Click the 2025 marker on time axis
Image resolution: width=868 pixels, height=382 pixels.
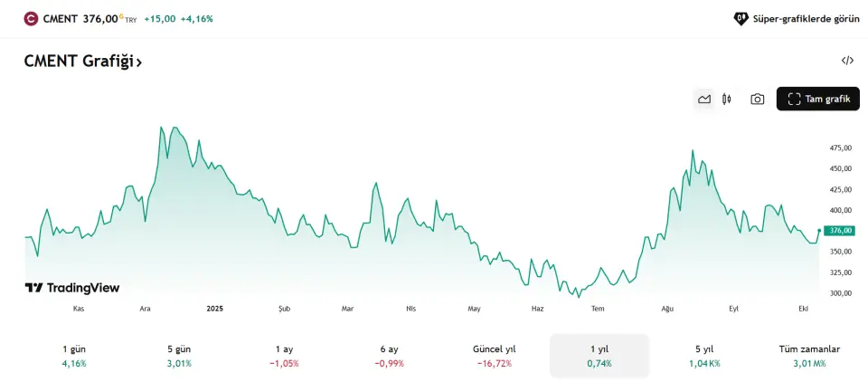pos(214,309)
